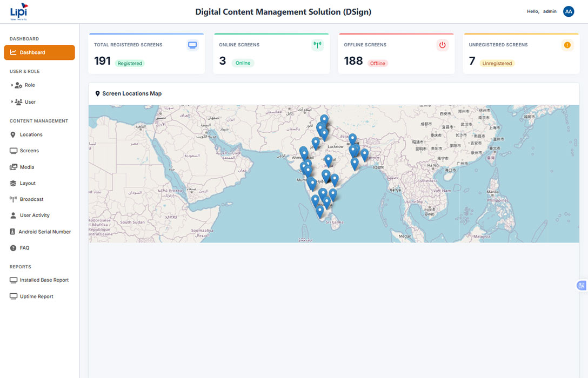Click the green Registered badge
The image size is (588, 378).
tap(130, 63)
